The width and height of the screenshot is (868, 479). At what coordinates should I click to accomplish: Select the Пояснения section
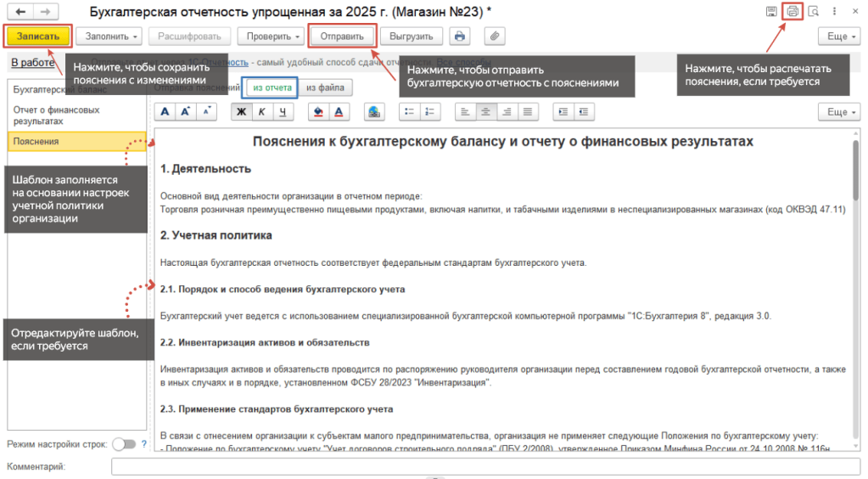click(x=76, y=141)
